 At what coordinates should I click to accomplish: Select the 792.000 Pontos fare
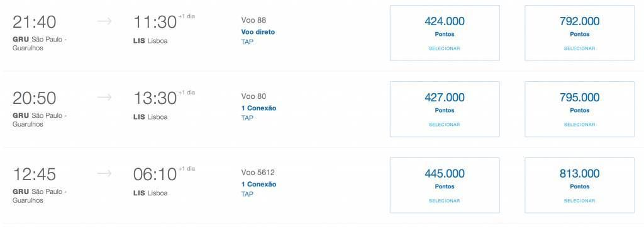(x=579, y=33)
